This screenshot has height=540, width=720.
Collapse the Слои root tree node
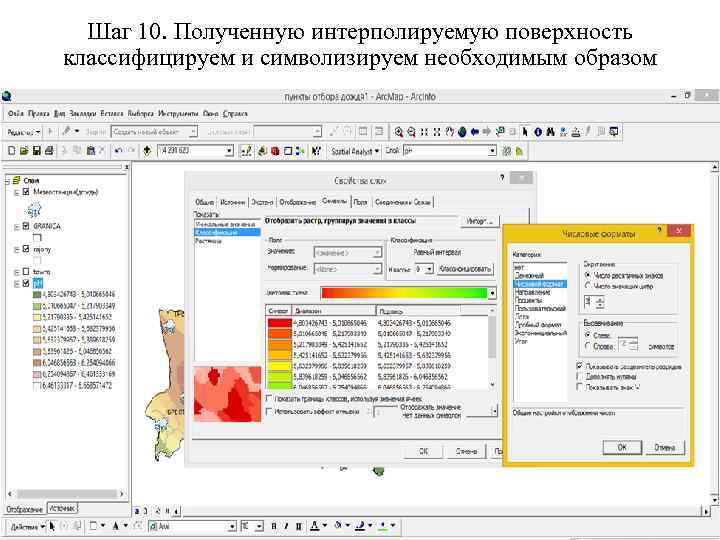(x=7, y=181)
